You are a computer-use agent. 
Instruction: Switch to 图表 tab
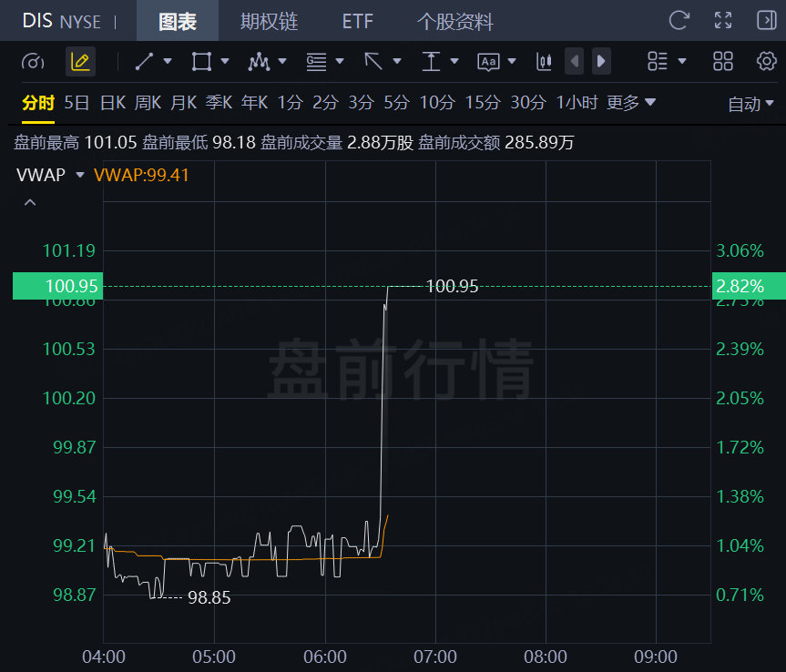178,21
